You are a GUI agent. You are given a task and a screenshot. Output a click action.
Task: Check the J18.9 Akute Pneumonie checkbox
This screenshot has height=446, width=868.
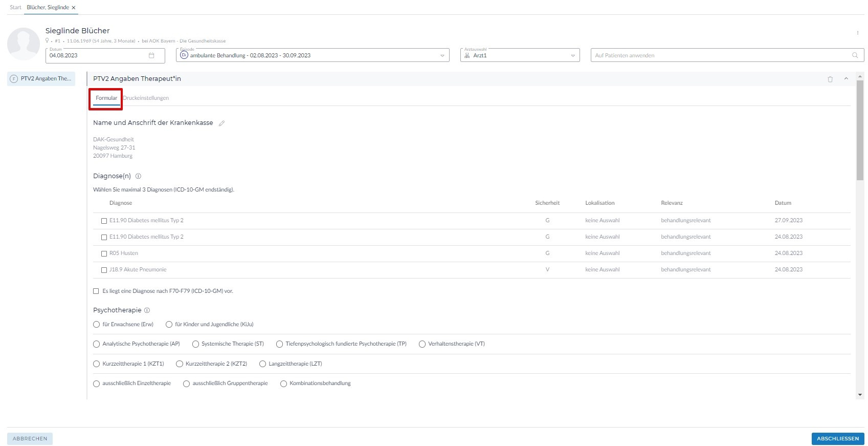coord(104,270)
